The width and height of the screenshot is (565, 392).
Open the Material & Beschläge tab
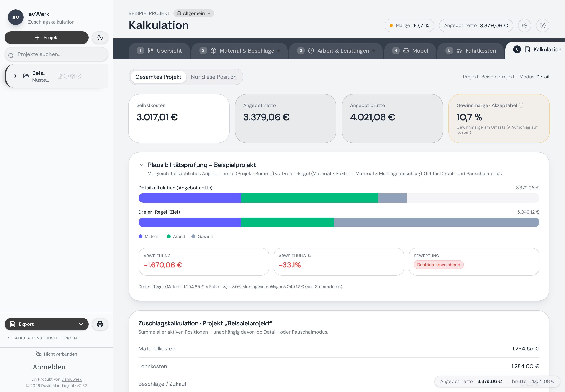click(x=240, y=51)
